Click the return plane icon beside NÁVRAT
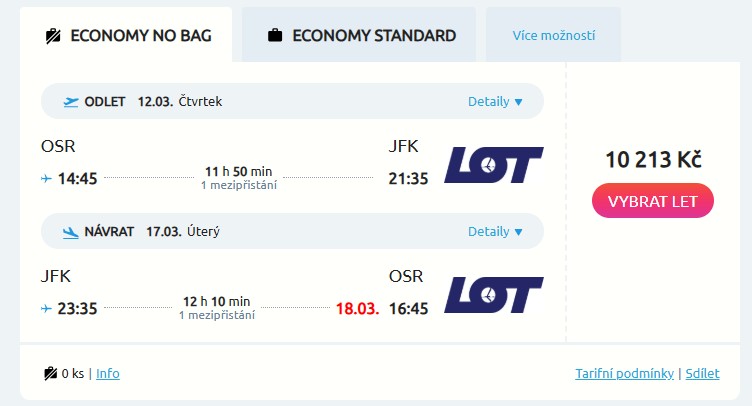 (x=71, y=232)
